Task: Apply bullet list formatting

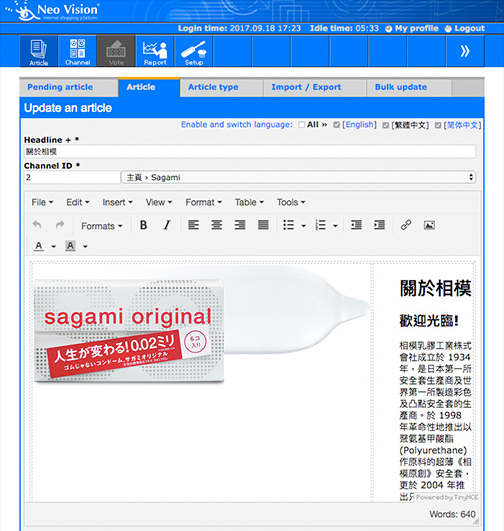Action: (289, 225)
